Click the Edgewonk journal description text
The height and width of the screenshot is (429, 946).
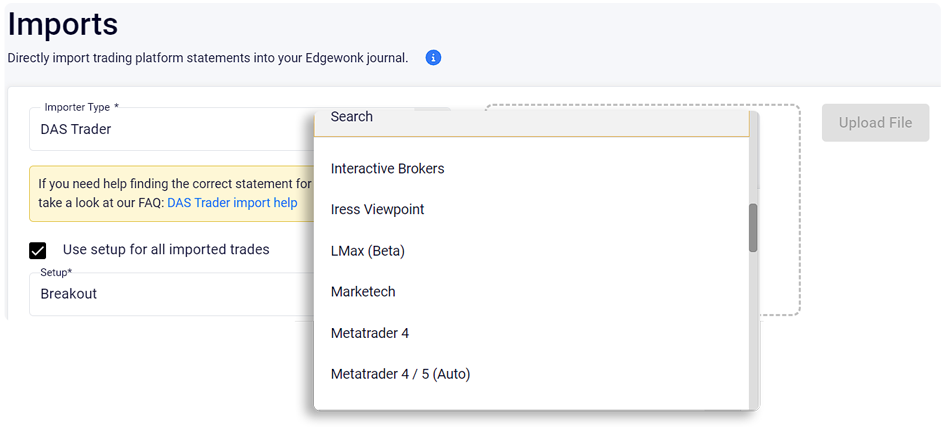(208, 58)
